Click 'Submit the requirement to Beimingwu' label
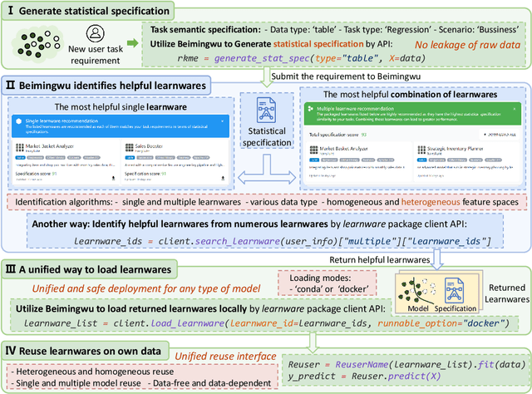 click(346, 76)
